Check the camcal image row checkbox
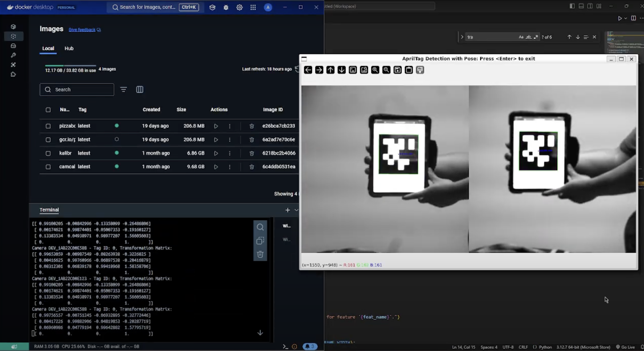Viewport: 644px width, 351px height. (48, 167)
